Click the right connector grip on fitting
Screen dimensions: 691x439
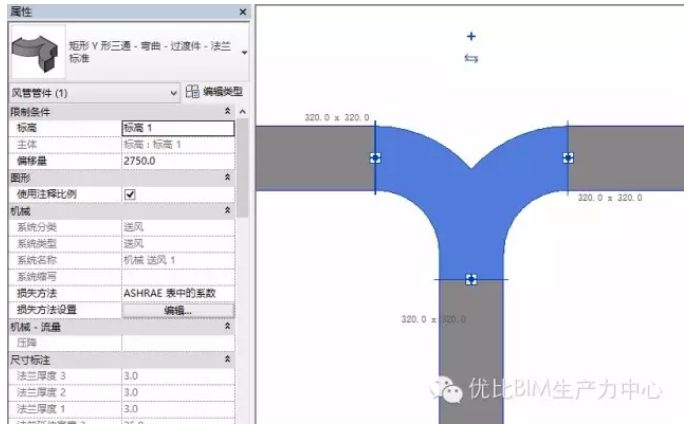[567, 157]
